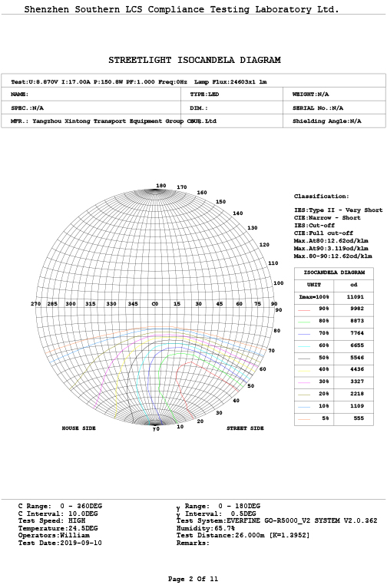Image resolution: width=387 pixels, height=588 pixels.
Task: Click the 315 axis label
Action: pyautogui.click(x=91, y=304)
